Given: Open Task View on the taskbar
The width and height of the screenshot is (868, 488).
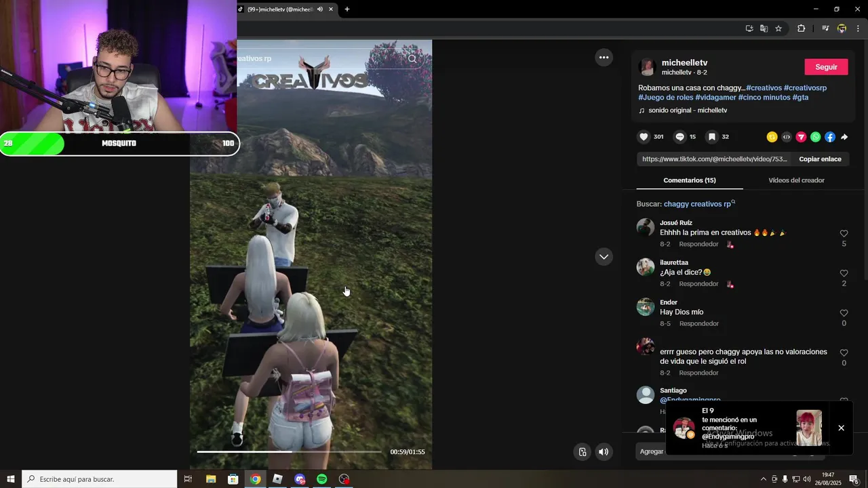Looking at the screenshot, I should (x=189, y=479).
